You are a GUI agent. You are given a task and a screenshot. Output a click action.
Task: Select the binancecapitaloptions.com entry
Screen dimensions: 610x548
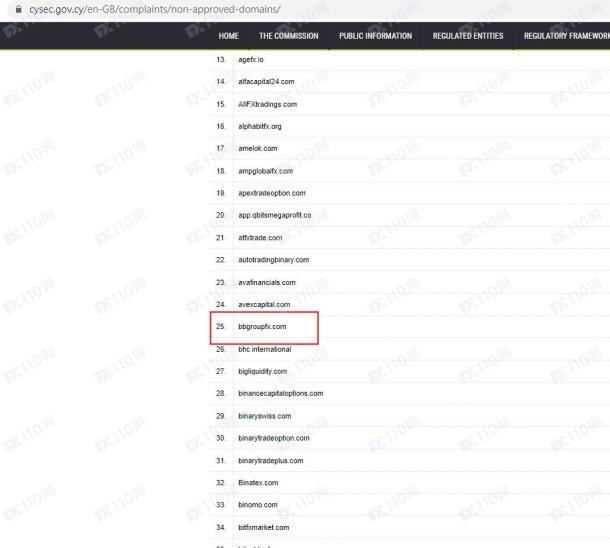coord(281,394)
